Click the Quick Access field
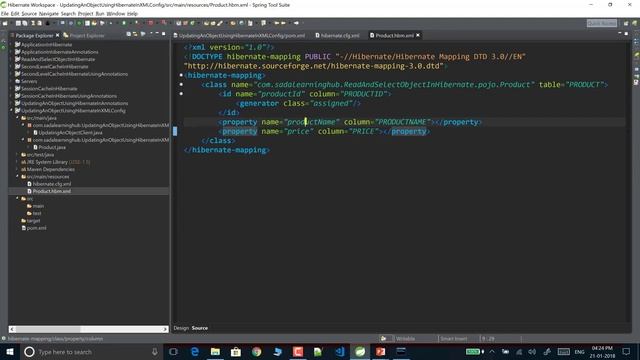Viewport: 640px width, 360px height. (602, 23)
